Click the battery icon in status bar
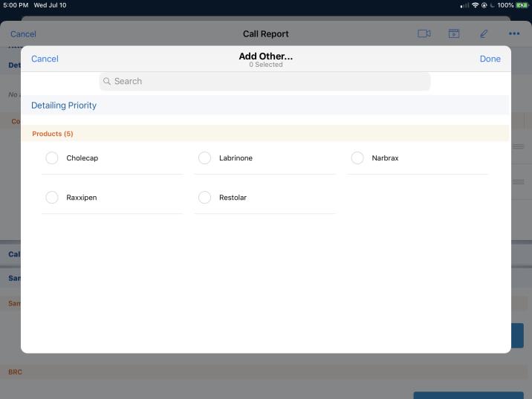 (522, 5)
